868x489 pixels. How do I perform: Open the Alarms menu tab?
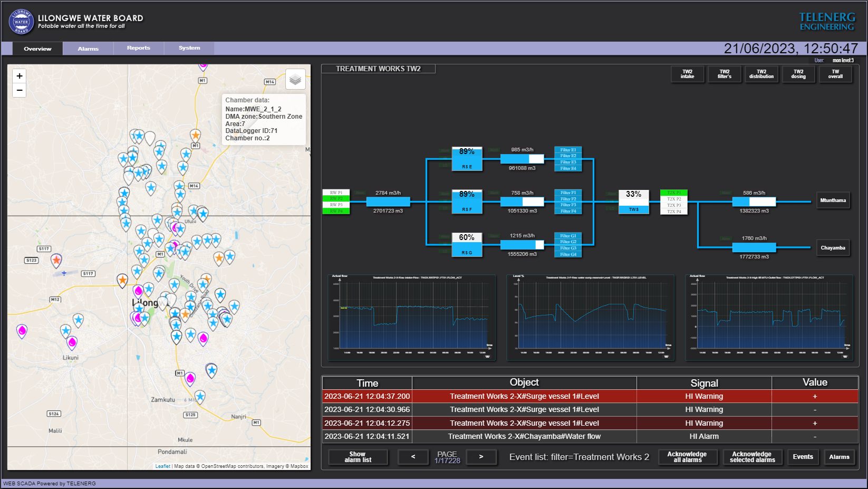point(88,49)
